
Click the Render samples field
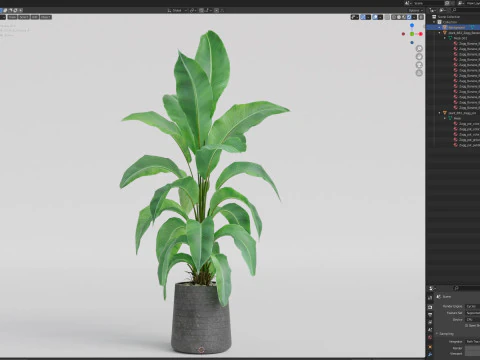pyautogui.click(x=473, y=348)
